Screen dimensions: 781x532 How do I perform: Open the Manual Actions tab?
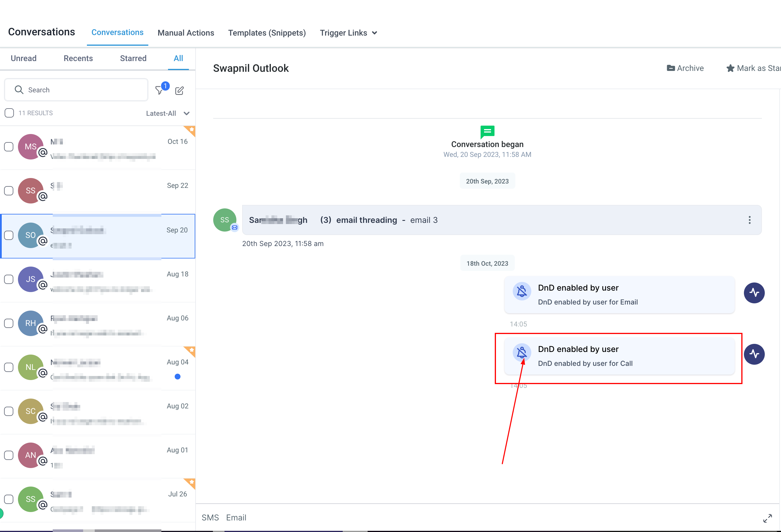point(186,33)
